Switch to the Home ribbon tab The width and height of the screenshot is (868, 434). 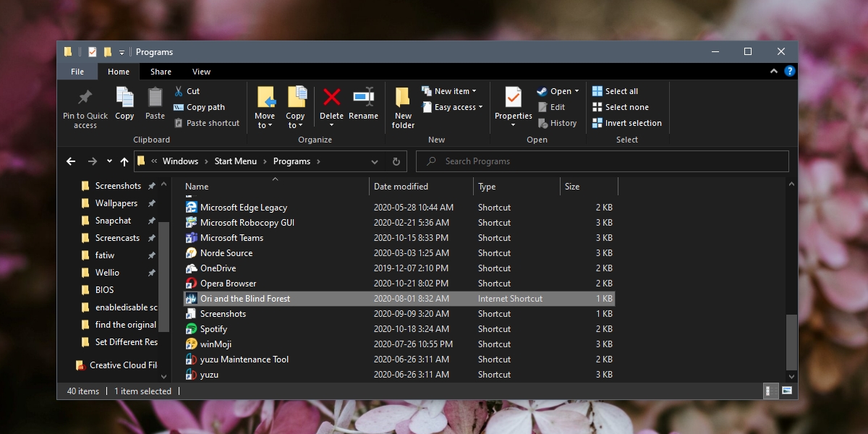pyautogui.click(x=119, y=72)
